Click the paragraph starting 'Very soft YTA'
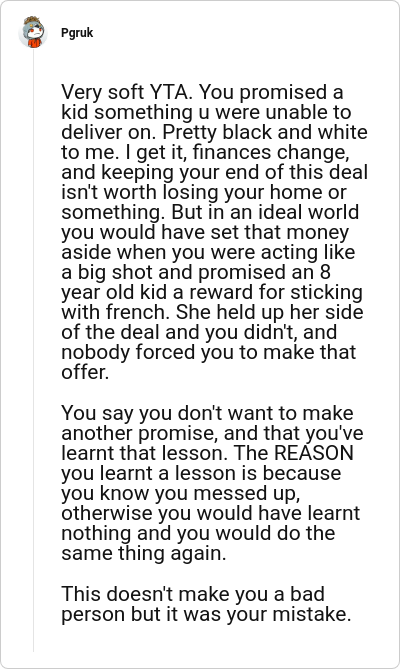The image size is (400, 669). [214, 232]
